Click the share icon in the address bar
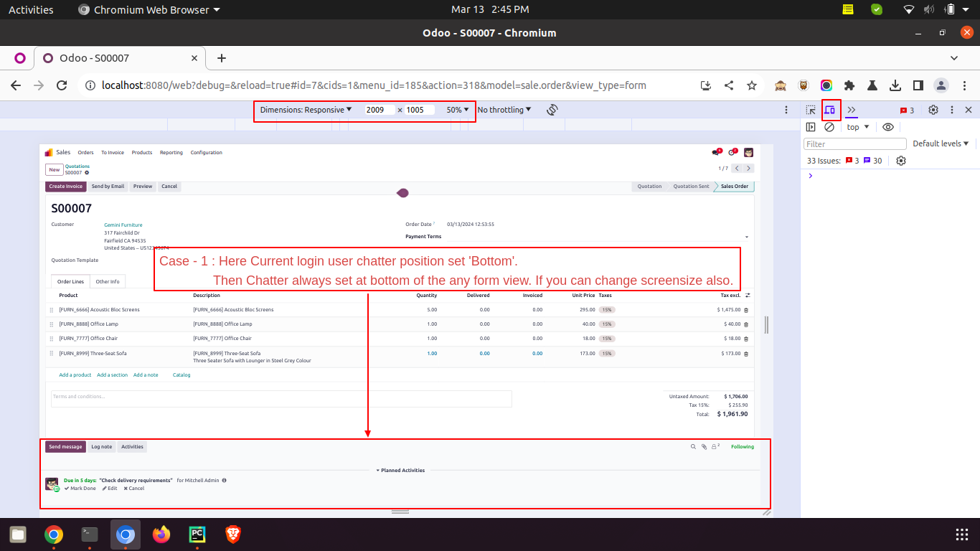The width and height of the screenshot is (980, 551). (729, 85)
